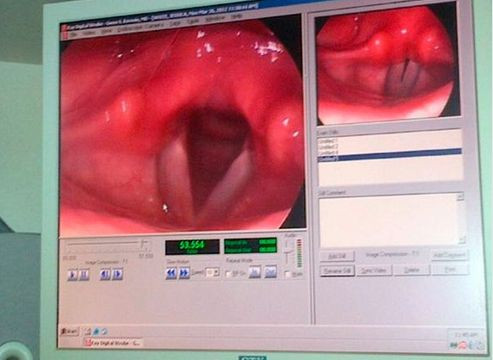Viewport: 493px width, 360px height.
Task: Open the slow motion Speed dropdown
Action: (x=212, y=273)
